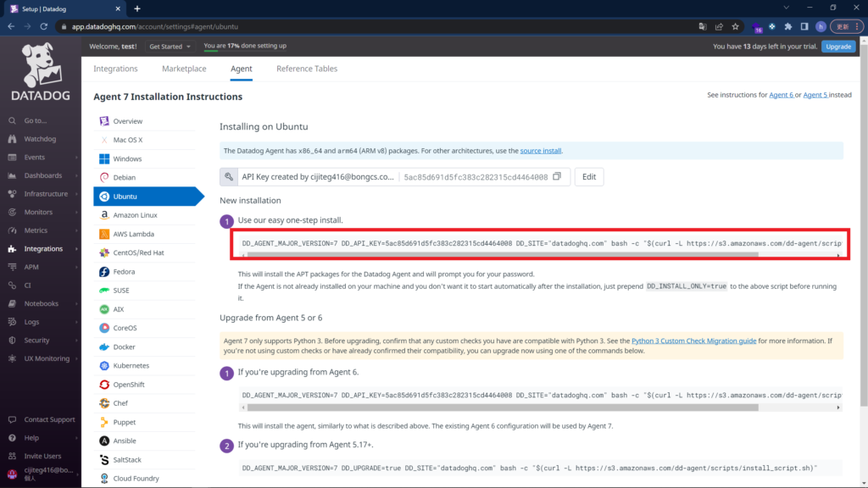
Task: Open the APM section icon
Action: (12, 266)
